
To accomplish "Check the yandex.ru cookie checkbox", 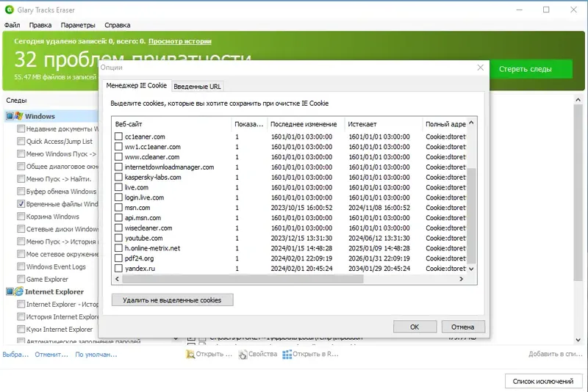I will [118, 268].
